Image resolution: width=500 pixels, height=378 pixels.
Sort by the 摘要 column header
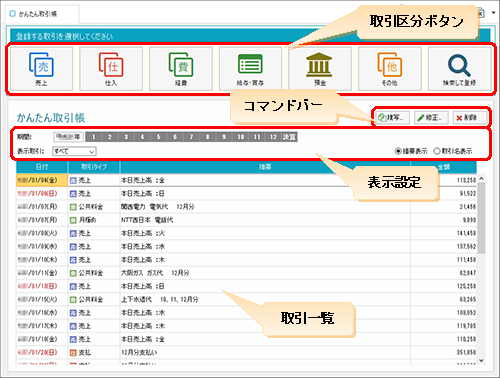coord(265,167)
